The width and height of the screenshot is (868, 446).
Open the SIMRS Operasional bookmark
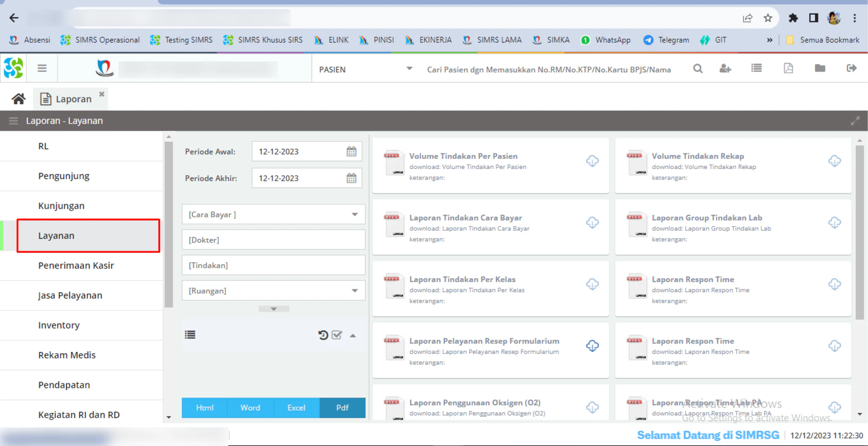click(100, 40)
